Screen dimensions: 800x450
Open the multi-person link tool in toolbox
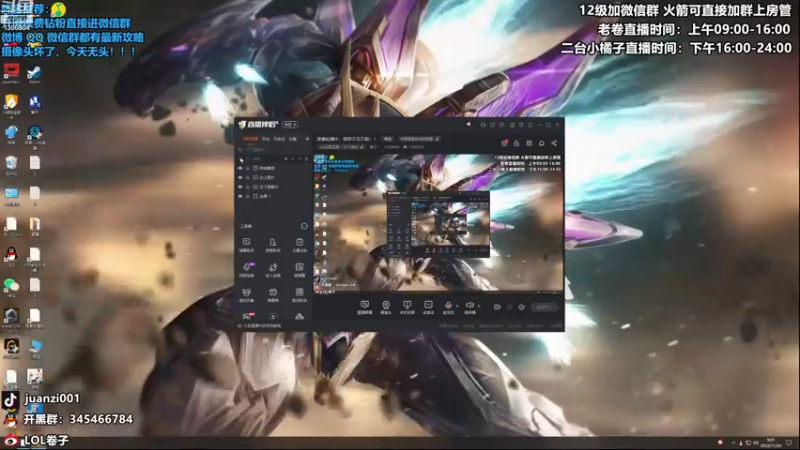(273, 270)
